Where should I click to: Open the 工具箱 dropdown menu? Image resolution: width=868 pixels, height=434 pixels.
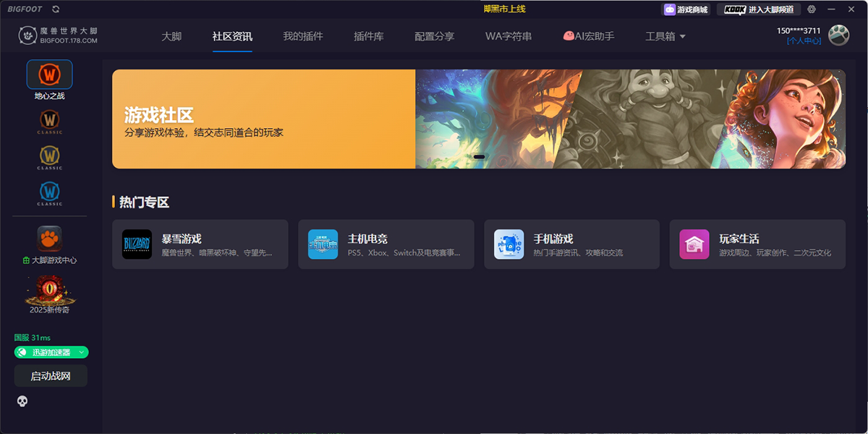coord(665,35)
